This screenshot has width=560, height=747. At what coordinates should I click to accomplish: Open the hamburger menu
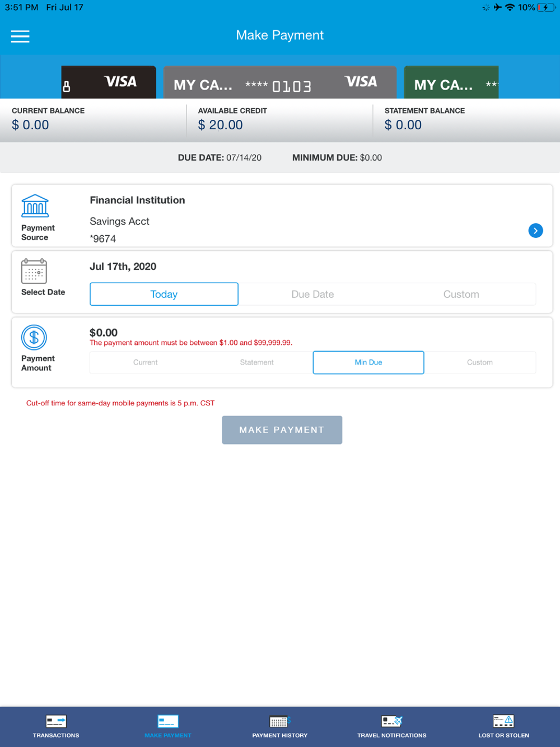(x=20, y=36)
